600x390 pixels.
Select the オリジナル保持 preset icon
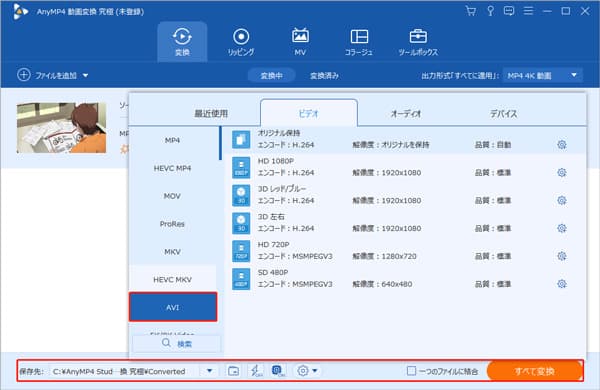[241, 139]
